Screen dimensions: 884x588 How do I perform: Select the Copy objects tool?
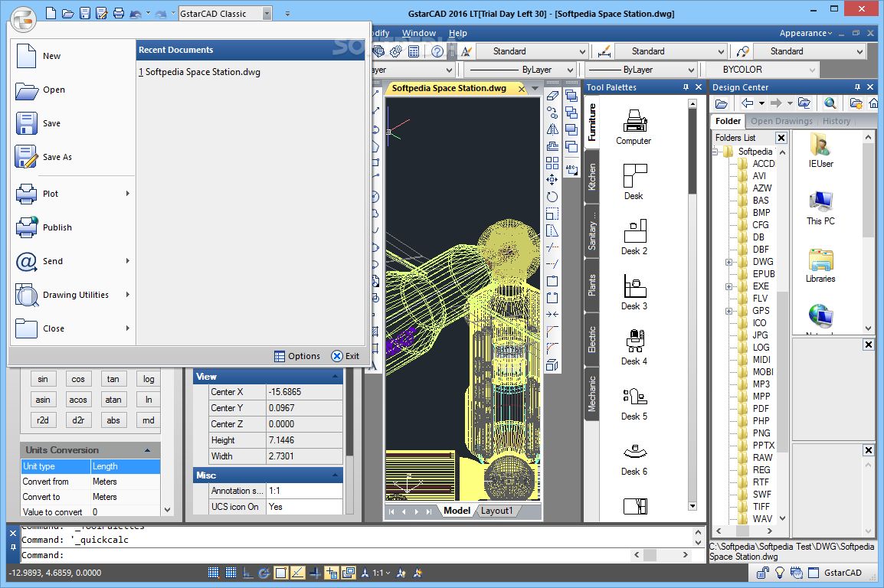(552, 113)
